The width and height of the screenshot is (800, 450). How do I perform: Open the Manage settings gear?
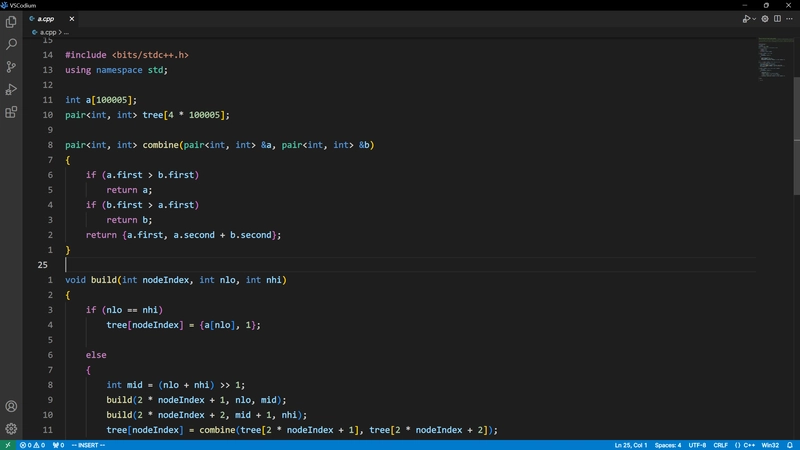[11, 428]
